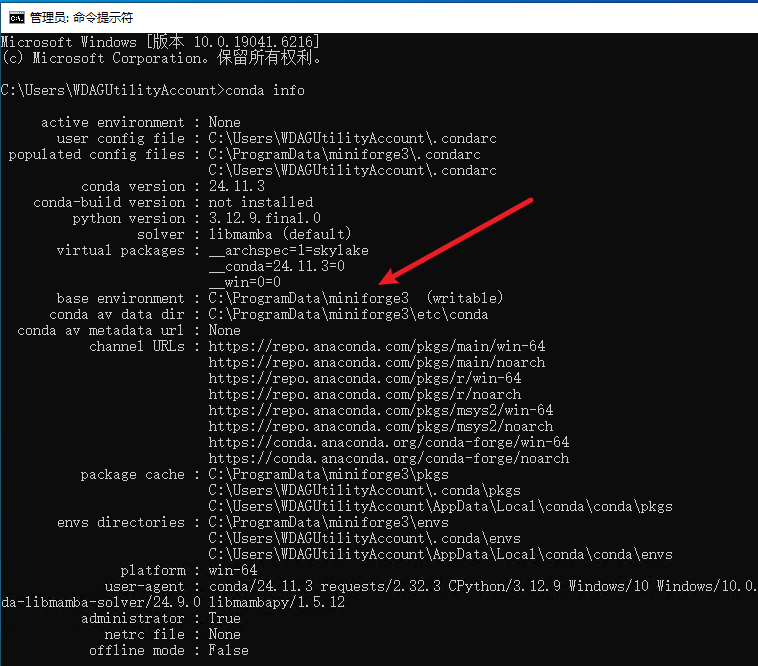Click the 'base environment' label
This screenshot has height=666, width=758.
click(120, 298)
